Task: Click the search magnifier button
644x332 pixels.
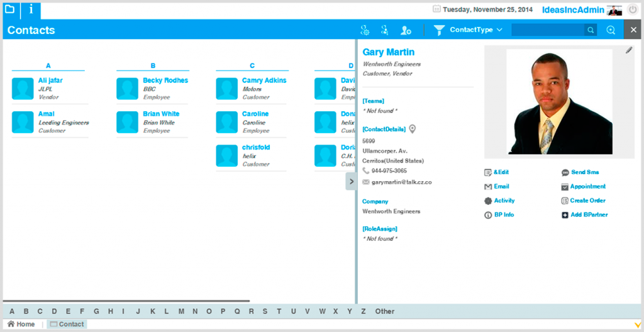Action: point(591,30)
